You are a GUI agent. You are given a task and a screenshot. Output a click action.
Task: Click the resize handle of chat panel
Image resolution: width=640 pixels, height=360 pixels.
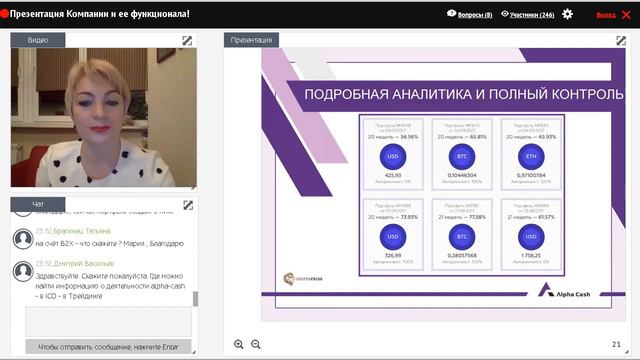tap(193, 352)
